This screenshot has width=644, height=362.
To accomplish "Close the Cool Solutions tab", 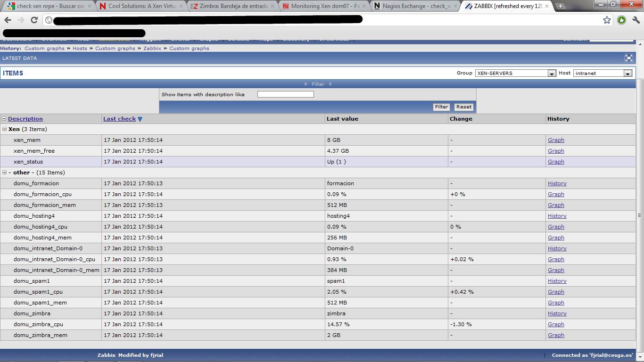I will pyautogui.click(x=181, y=6).
